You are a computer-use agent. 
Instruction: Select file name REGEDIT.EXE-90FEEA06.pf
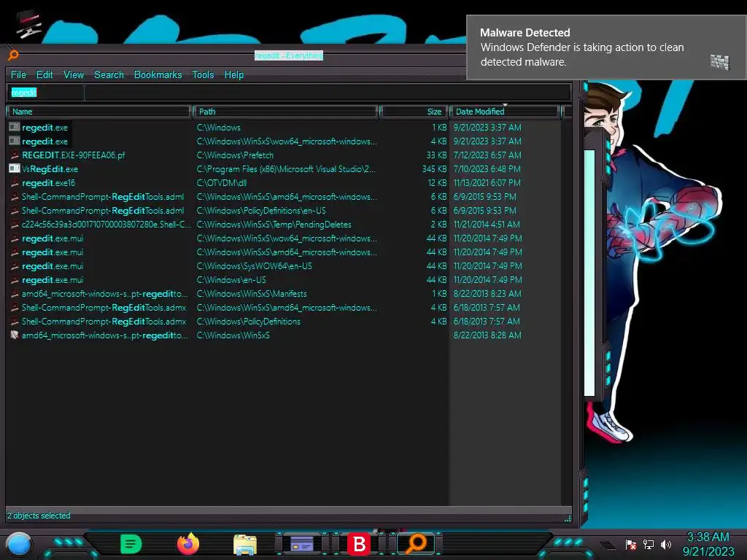pyautogui.click(x=74, y=155)
